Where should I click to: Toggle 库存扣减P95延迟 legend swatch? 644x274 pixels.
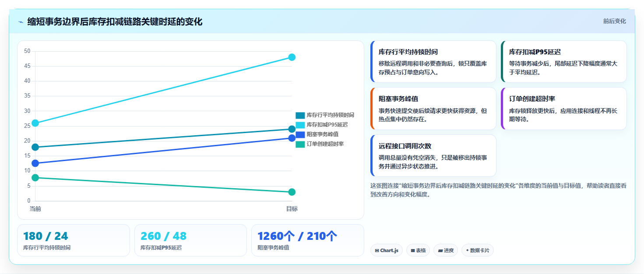click(300, 125)
